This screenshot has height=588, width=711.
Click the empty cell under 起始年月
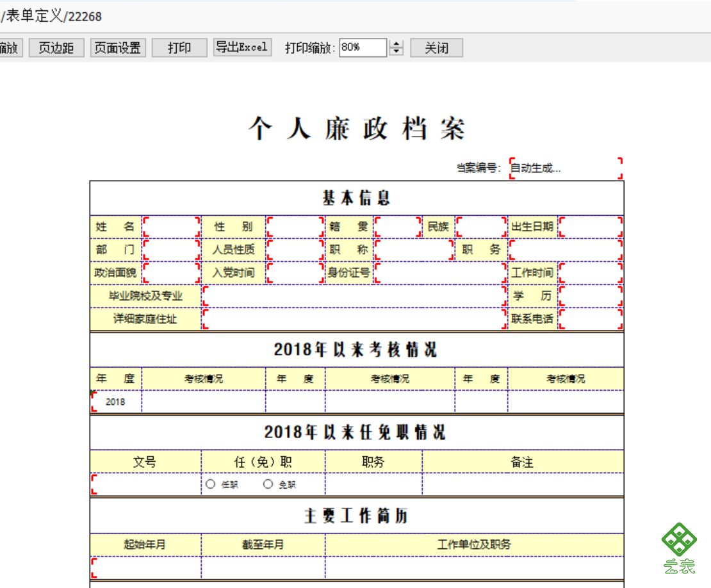tap(146, 568)
